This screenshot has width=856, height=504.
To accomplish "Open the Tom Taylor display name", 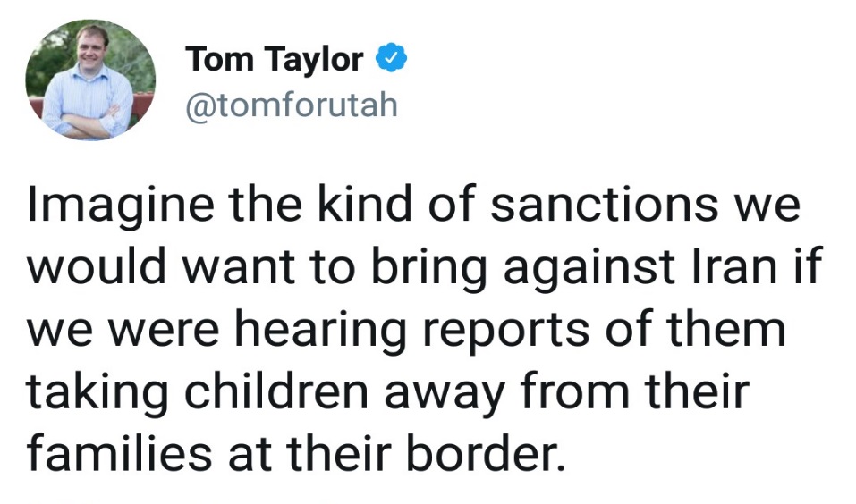I will coord(275,61).
